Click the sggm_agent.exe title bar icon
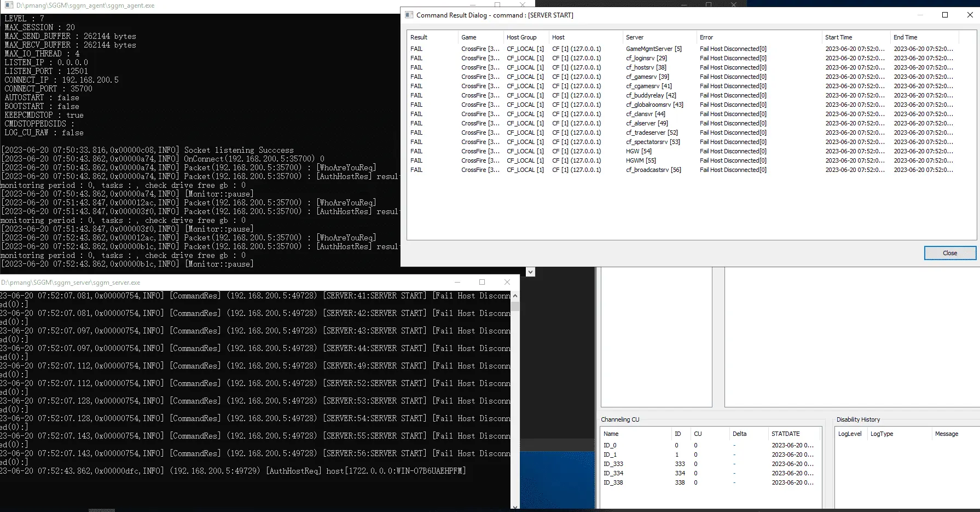The height and width of the screenshot is (512, 980). pos(9,5)
